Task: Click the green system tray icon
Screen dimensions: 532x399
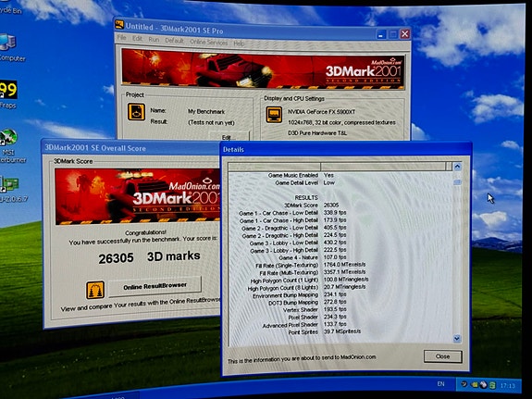Action: (x=492, y=385)
